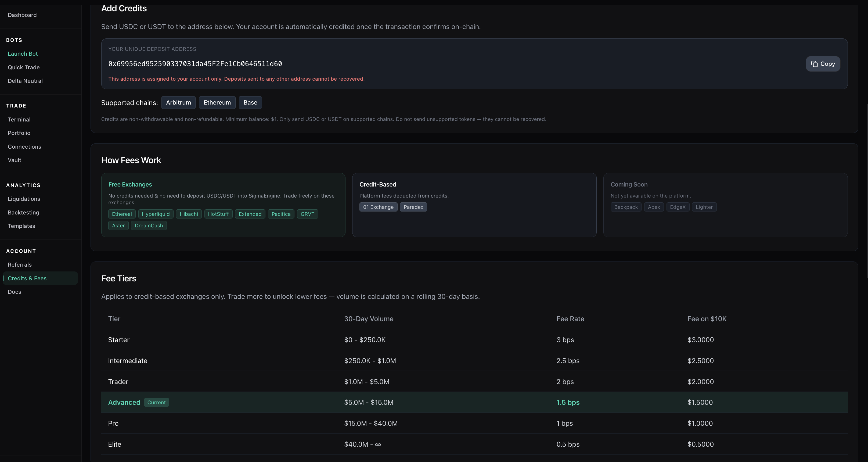Click the Fee on $10K column header

pyautogui.click(x=707, y=319)
